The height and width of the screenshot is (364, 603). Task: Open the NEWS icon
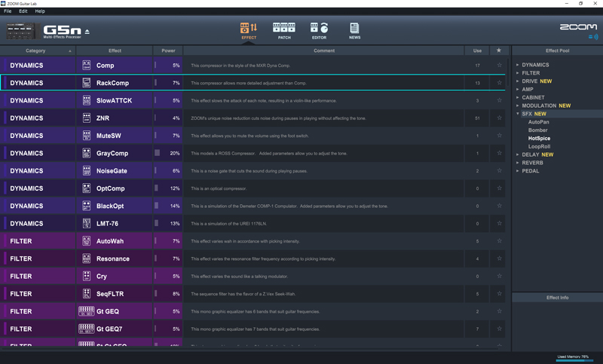354,31
